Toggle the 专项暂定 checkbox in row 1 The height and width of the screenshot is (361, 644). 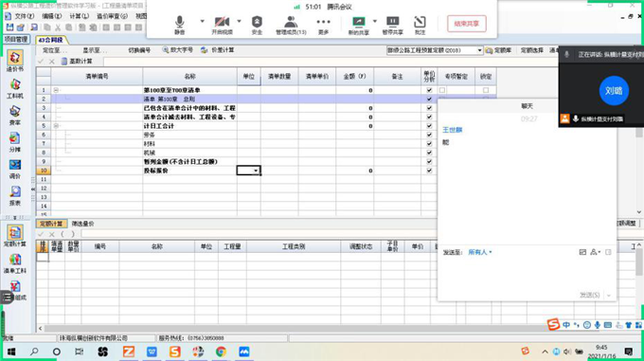coord(442,90)
